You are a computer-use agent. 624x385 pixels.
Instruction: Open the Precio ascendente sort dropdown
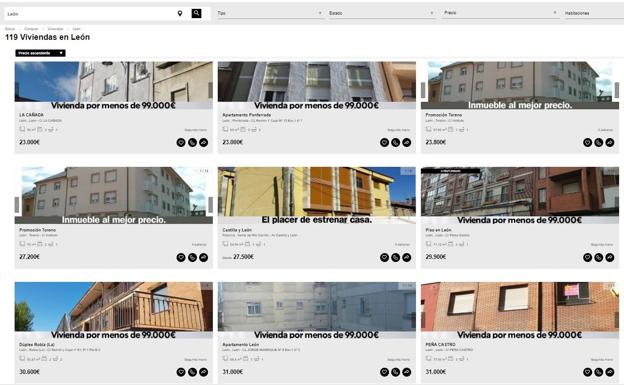41,53
